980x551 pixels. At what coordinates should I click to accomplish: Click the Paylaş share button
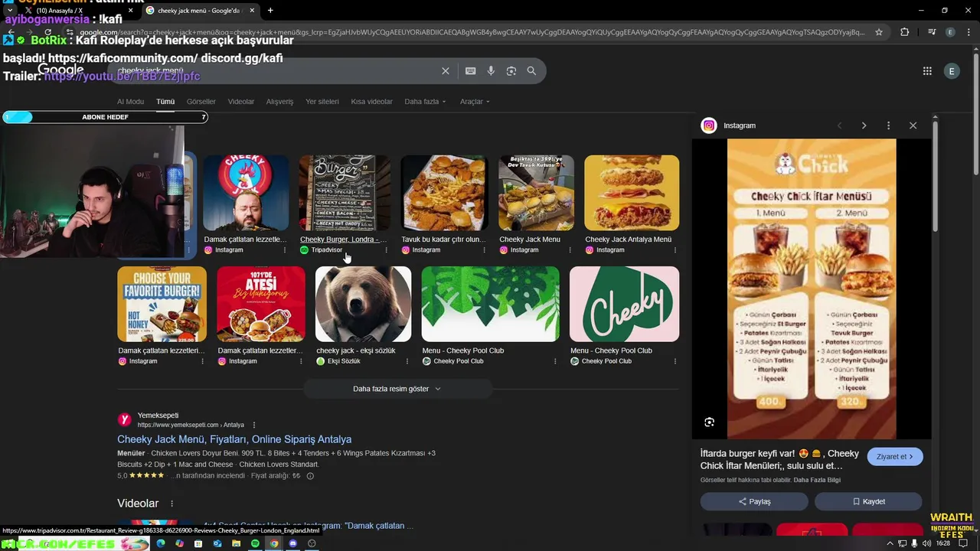[x=754, y=501]
